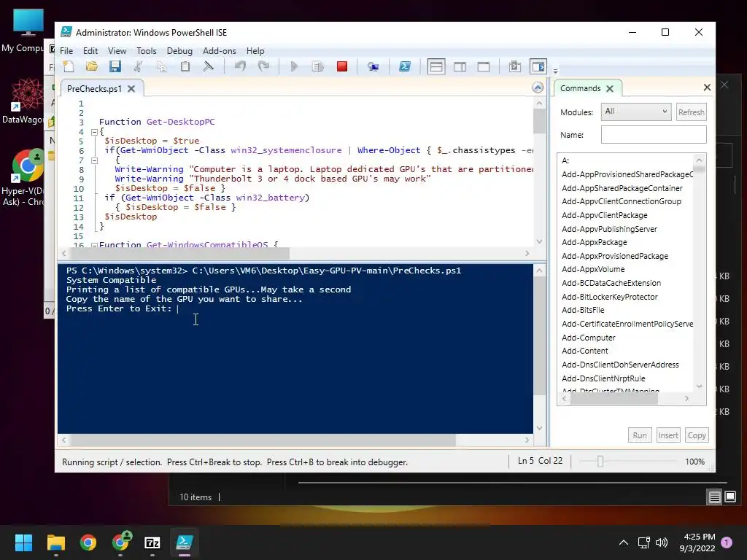Collapse code block at line 7
The width and height of the screenshot is (747, 560).
[94, 160]
